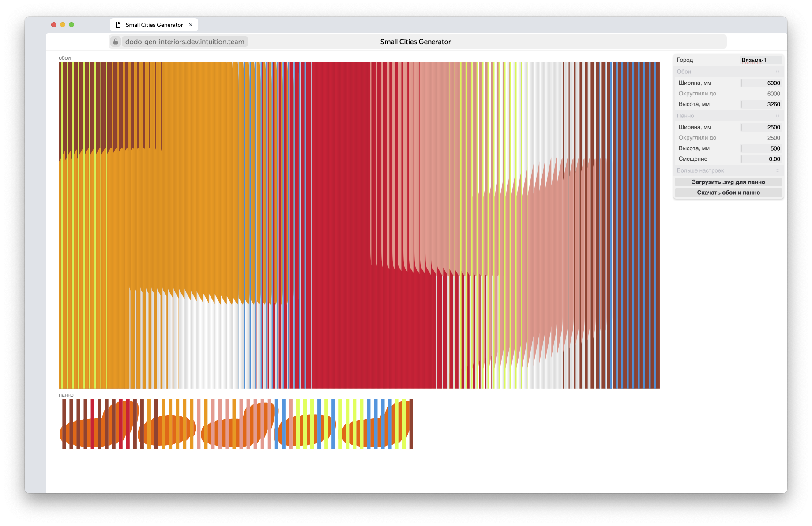Click the Панно Ширина value 2500

pyautogui.click(x=761, y=127)
